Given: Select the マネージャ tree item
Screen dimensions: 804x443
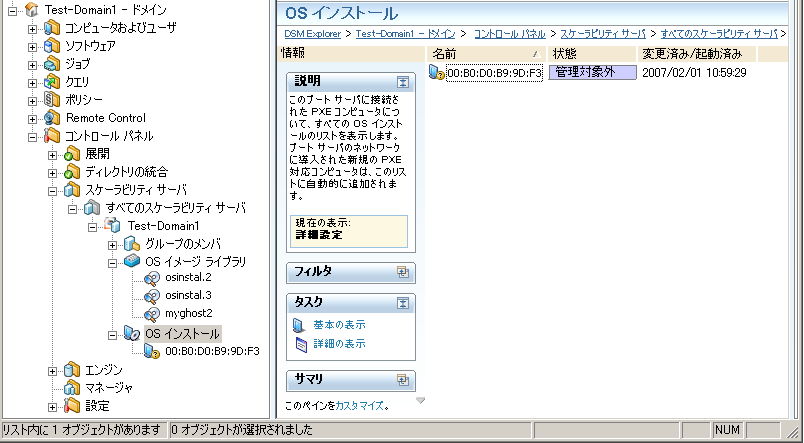Looking at the screenshot, I should pos(109,388).
